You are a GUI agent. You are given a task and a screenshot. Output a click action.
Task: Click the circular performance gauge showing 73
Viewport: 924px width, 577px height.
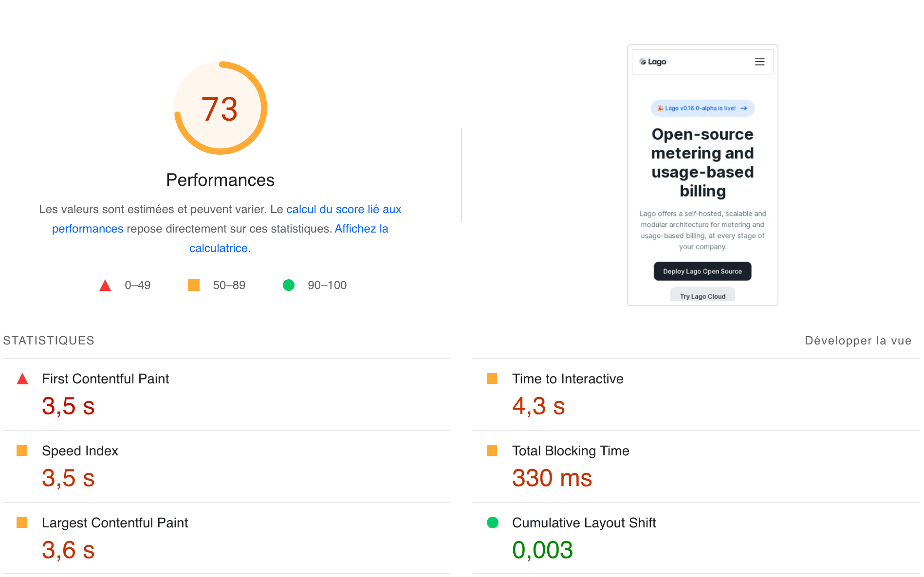point(220,108)
